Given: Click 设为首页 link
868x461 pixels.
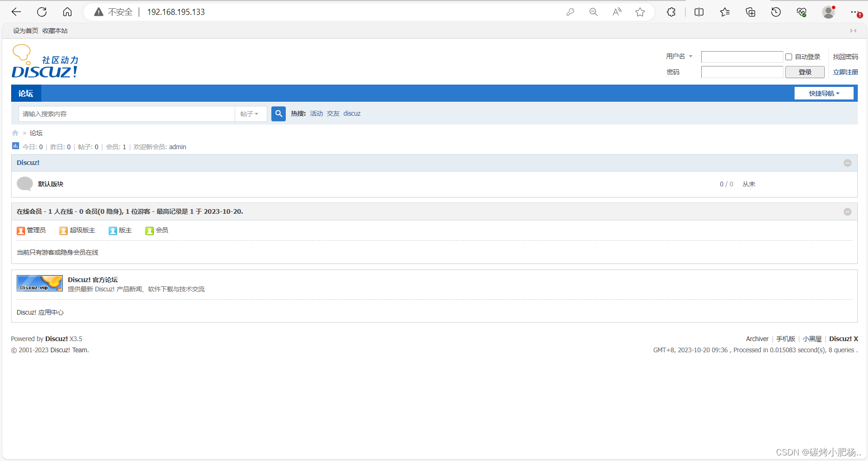Looking at the screenshot, I should 26,31.
